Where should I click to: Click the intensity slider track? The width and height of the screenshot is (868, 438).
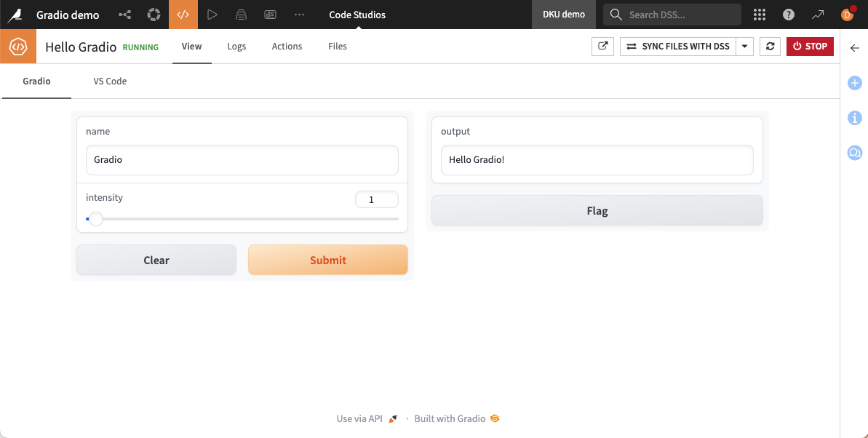[x=242, y=219]
